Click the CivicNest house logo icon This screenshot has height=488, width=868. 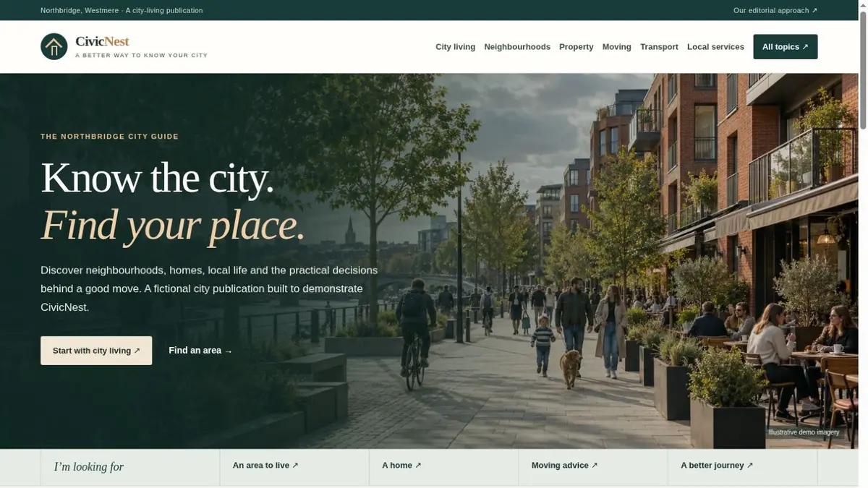[54, 46]
